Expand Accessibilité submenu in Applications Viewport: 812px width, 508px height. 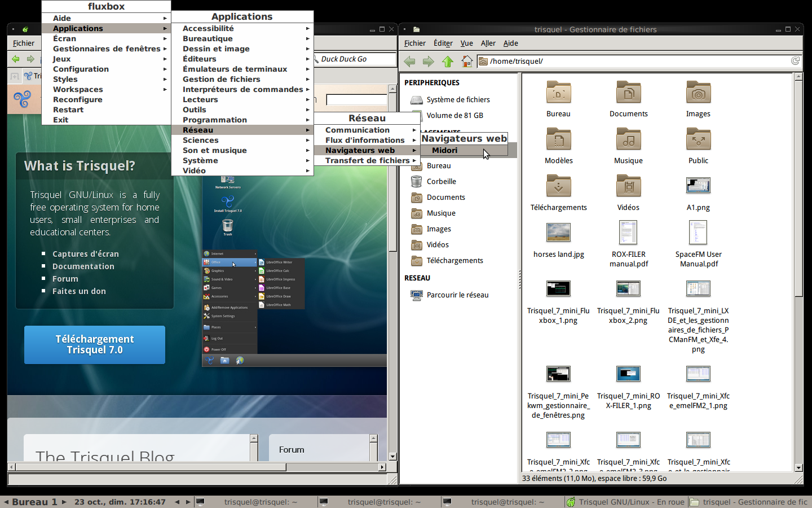tap(242, 28)
